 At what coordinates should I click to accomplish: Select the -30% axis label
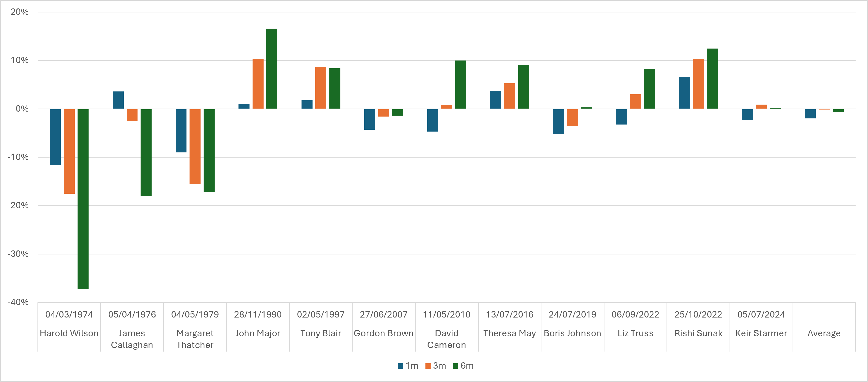[18, 254]
